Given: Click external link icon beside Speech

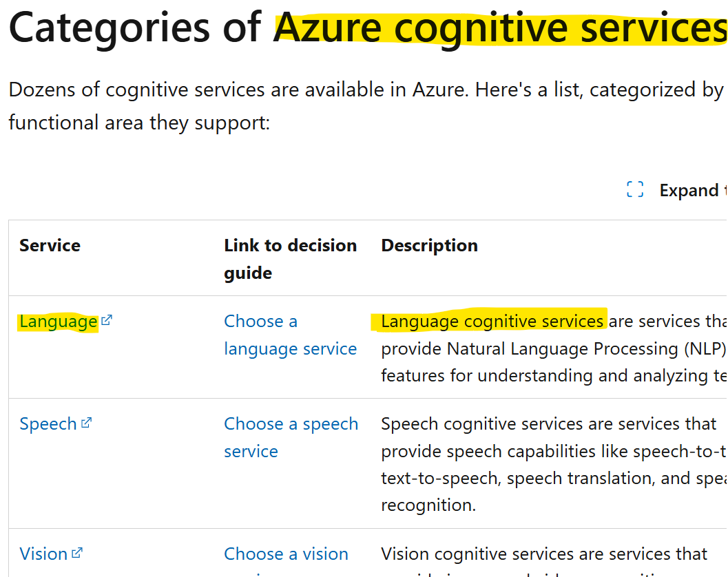Looking at the screenshot, I should (x=86, y=423).
